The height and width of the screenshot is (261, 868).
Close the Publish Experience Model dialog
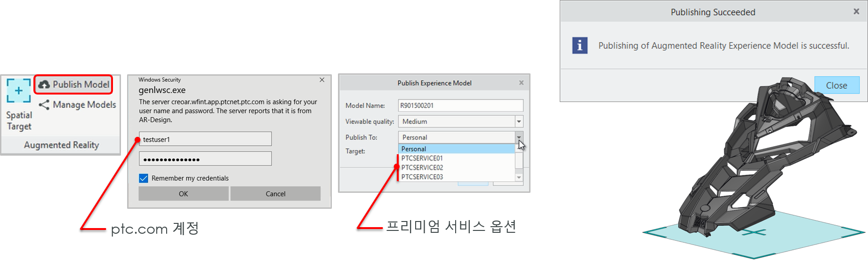pos(521,83)
